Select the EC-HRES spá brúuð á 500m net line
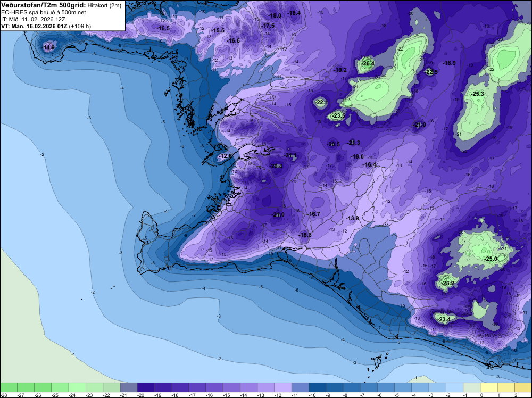 tap(44, 13)
